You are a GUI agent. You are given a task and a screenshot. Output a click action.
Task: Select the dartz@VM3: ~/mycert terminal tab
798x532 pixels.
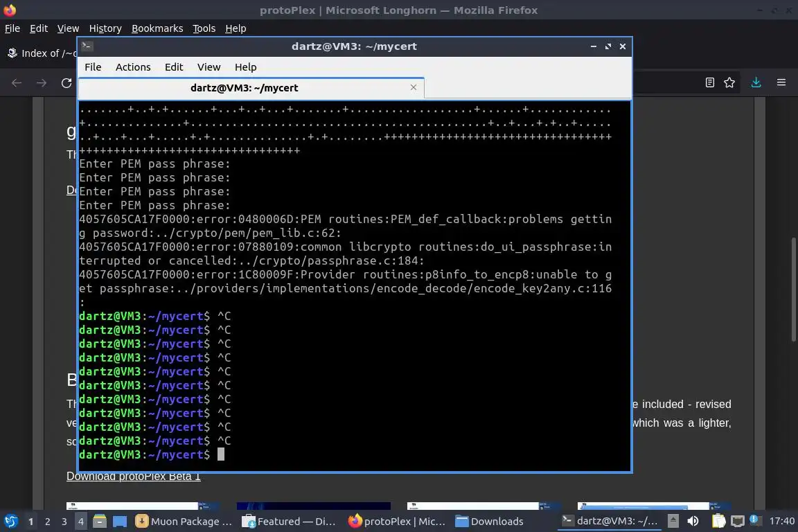(x=251, y=88)
